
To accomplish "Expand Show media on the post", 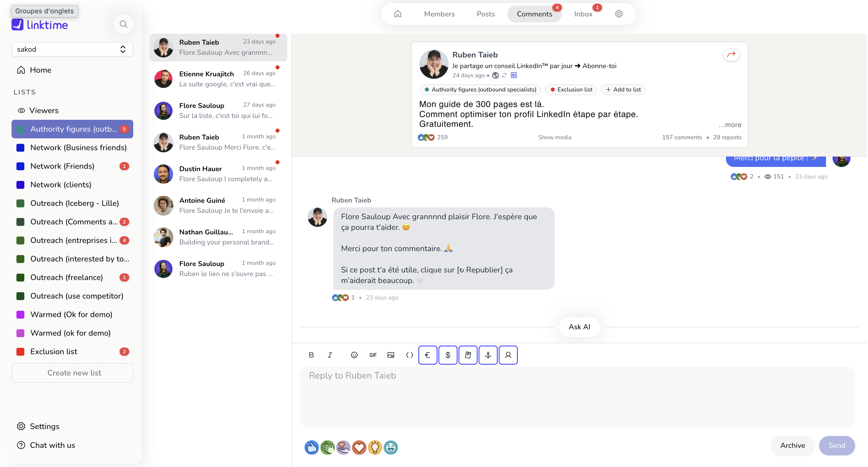I will coord(554,137).
